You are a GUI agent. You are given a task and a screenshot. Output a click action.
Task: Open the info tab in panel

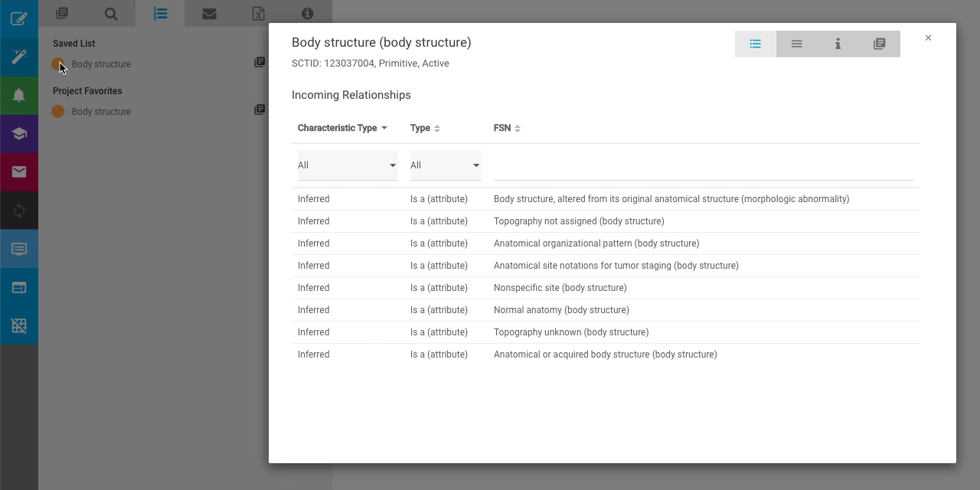click(x=307, y=13)
